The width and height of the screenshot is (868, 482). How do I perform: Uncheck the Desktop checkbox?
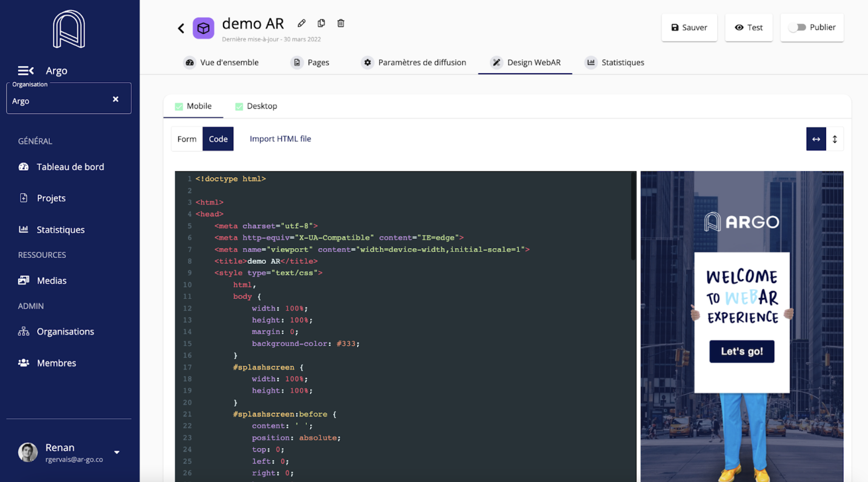coord(239,107)
